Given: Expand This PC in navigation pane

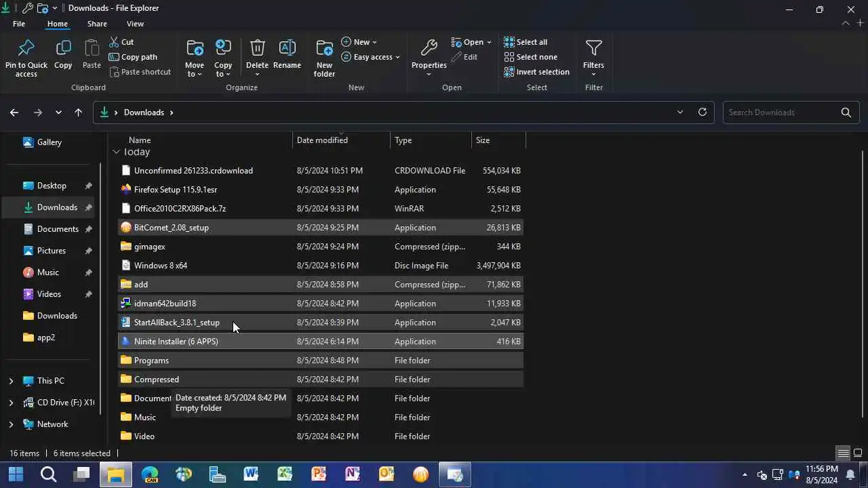Looking at the screenshot, I should point(11,381).
